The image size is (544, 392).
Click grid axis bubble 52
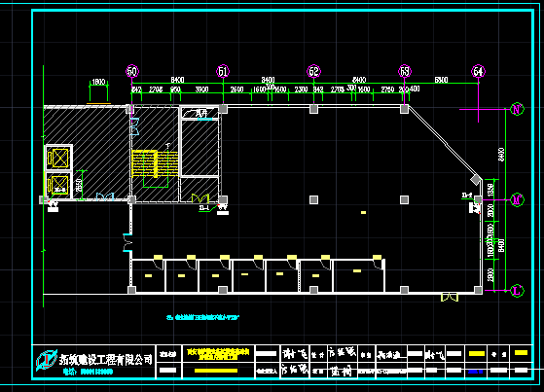pos(313,71)
